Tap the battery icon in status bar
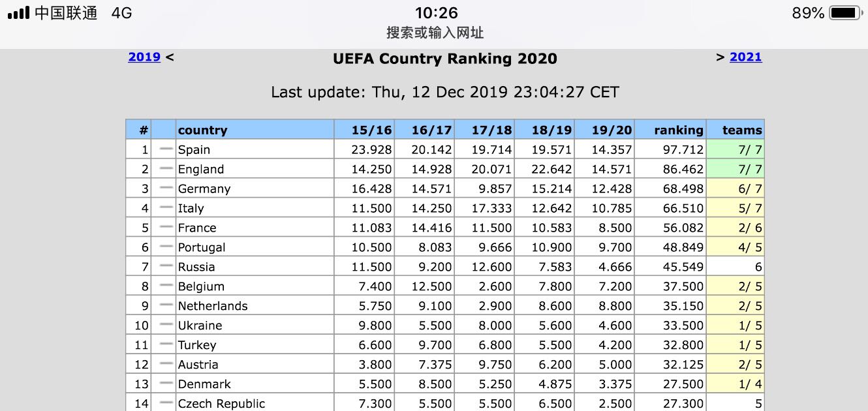Screen dimensions: 868x411 coord(845,13)
